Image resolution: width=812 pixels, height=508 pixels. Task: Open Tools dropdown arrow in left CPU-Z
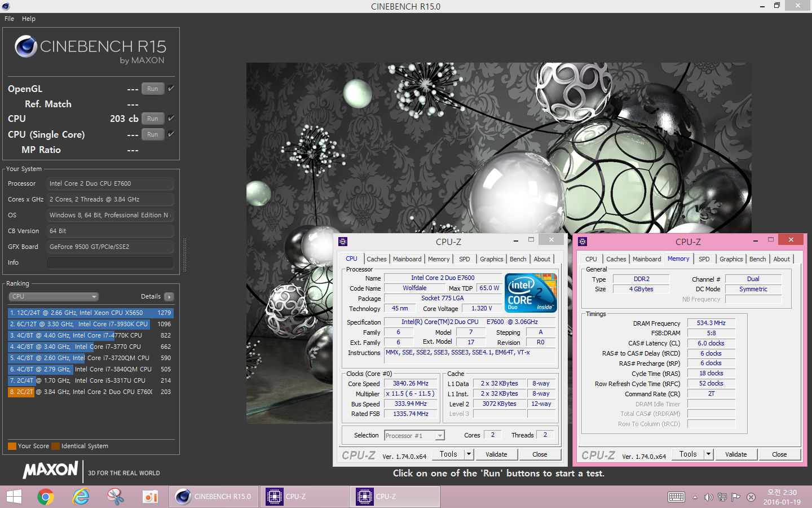pos(468,454)
